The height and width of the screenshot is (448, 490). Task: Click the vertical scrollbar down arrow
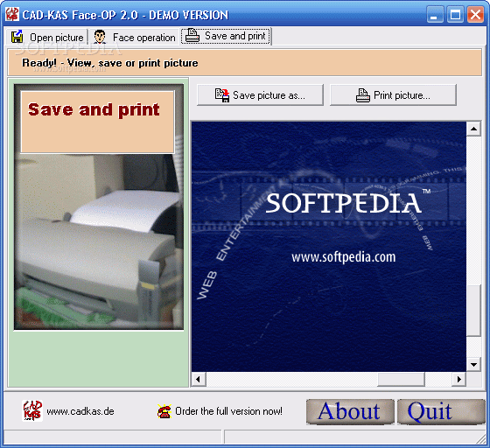[x=473, y=364]
